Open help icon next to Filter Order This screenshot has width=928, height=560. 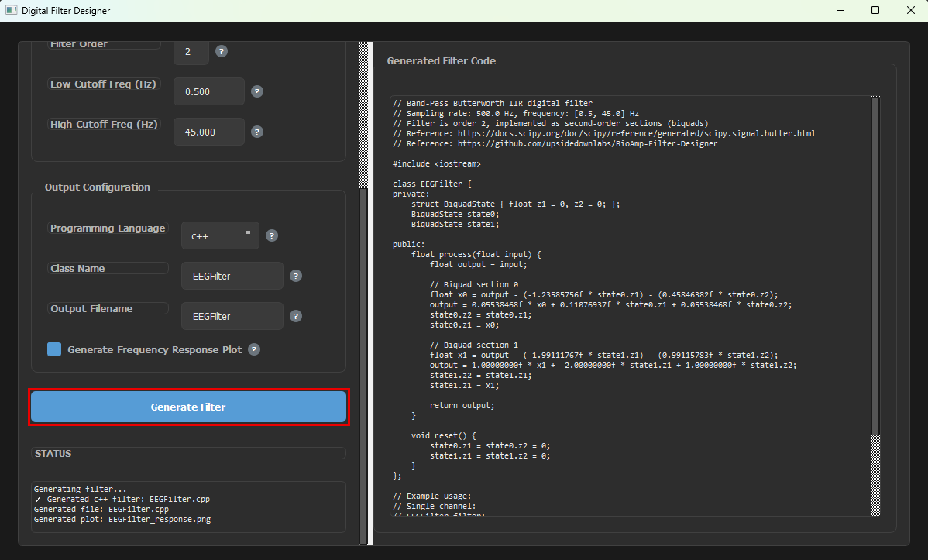tap(222, 51)
